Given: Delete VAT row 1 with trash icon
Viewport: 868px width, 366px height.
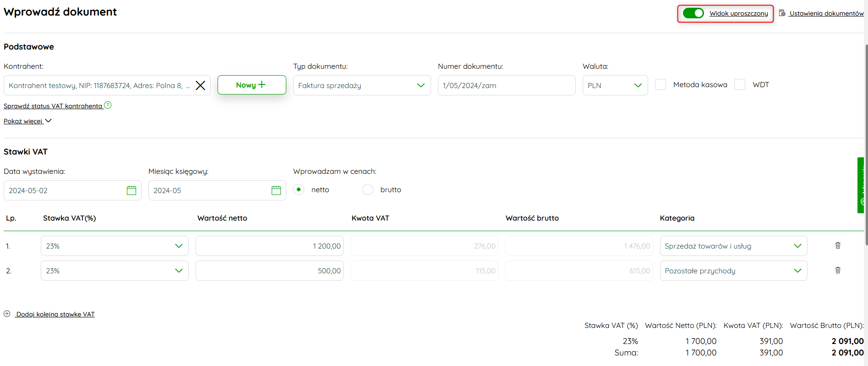Looking at the screenshot, I should [x=838, y=245].
